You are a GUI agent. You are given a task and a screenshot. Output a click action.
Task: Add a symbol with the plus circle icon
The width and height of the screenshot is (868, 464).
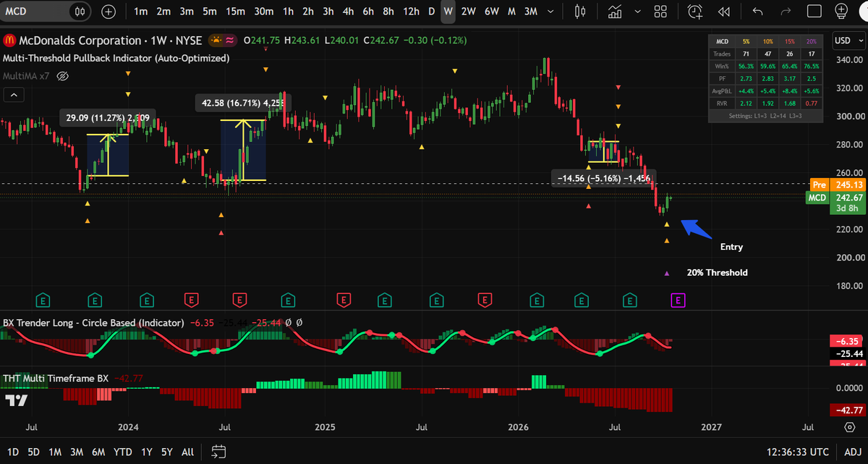(109, 12)
